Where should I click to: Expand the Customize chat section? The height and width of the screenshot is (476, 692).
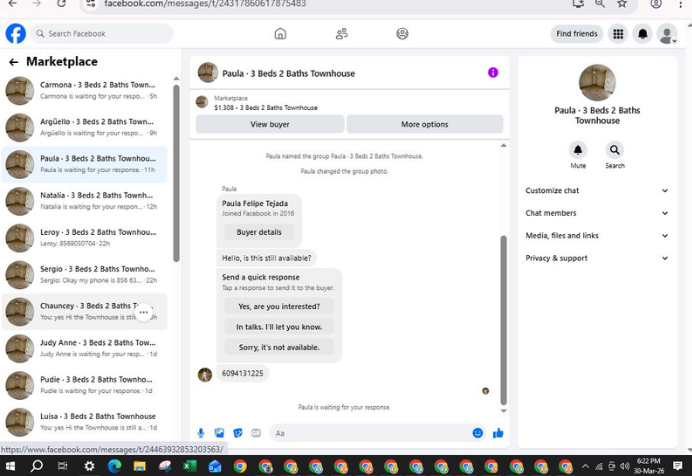(597, 191)
